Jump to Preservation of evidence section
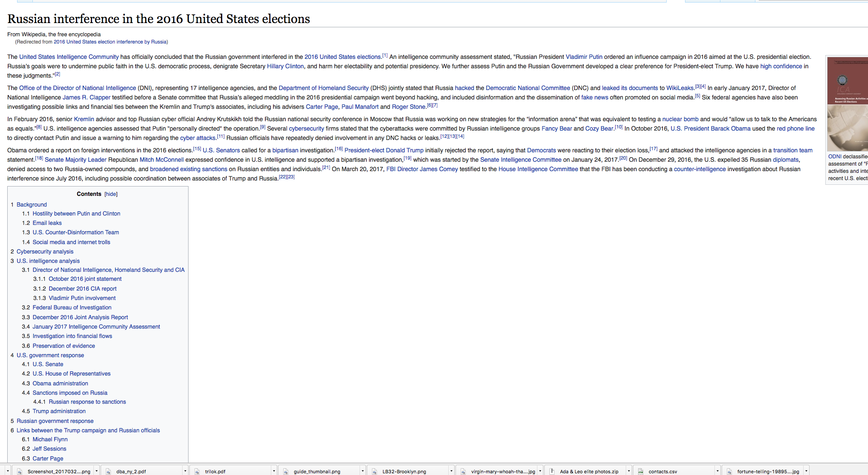Viewport: 868px width, 475px height. [x=64, y=346]
